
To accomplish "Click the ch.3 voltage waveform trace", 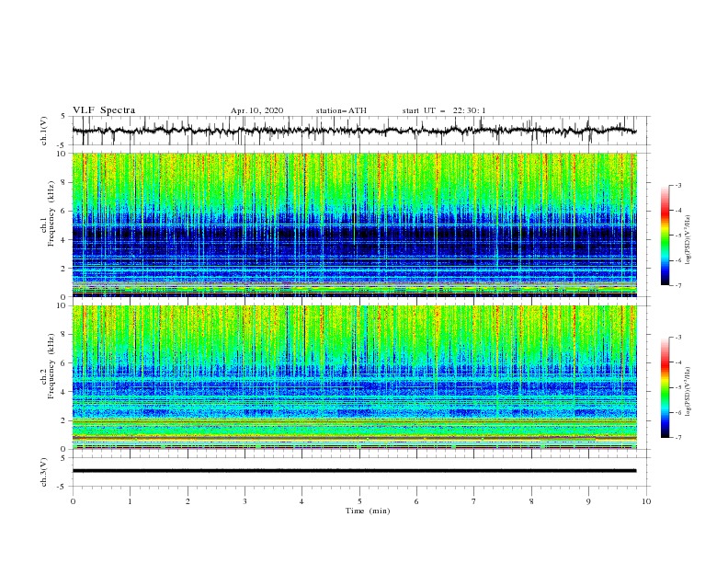I will pos(354,471).
